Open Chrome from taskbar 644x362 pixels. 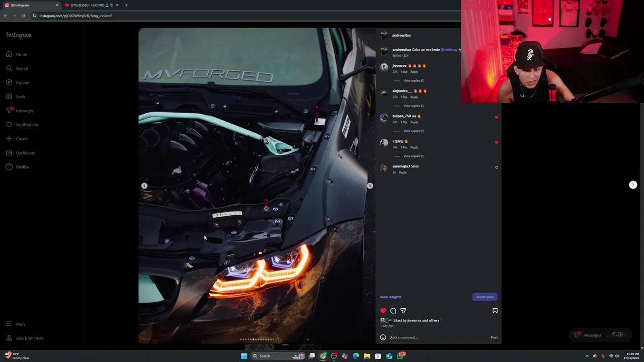[323, 356]
